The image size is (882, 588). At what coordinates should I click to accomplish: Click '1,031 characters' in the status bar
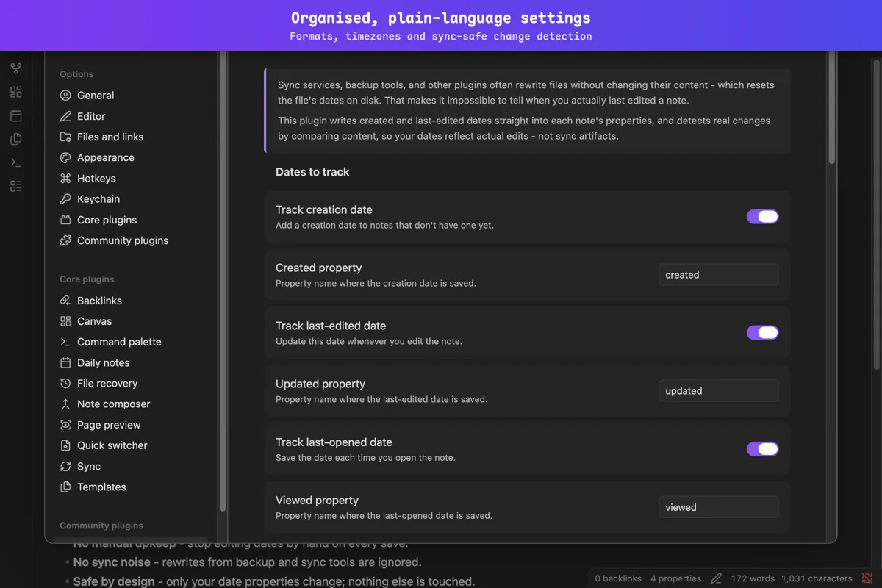click(x=817, y=578)
